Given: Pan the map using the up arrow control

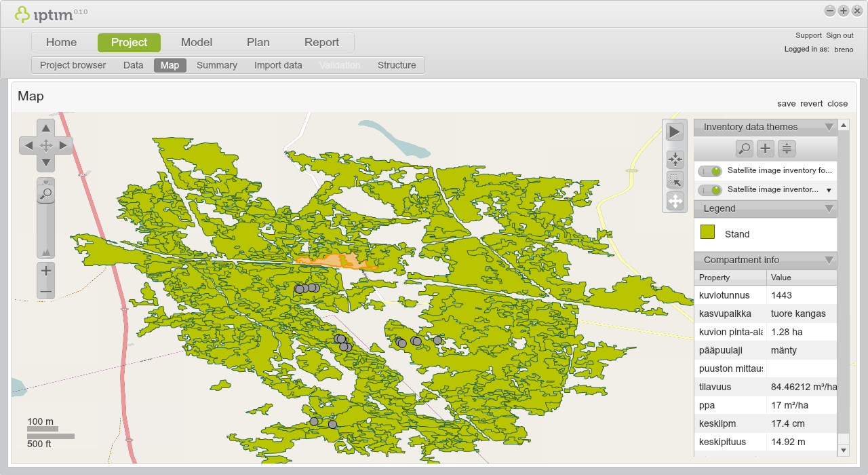Looking at the screenshot, I should tap(45, 127).
